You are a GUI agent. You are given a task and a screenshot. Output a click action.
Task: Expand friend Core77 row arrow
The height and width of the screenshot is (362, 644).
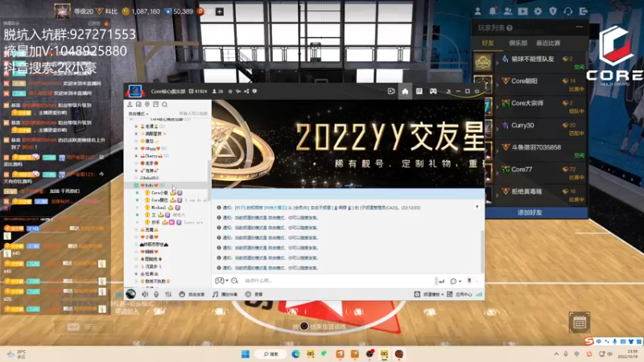[497, 173]
